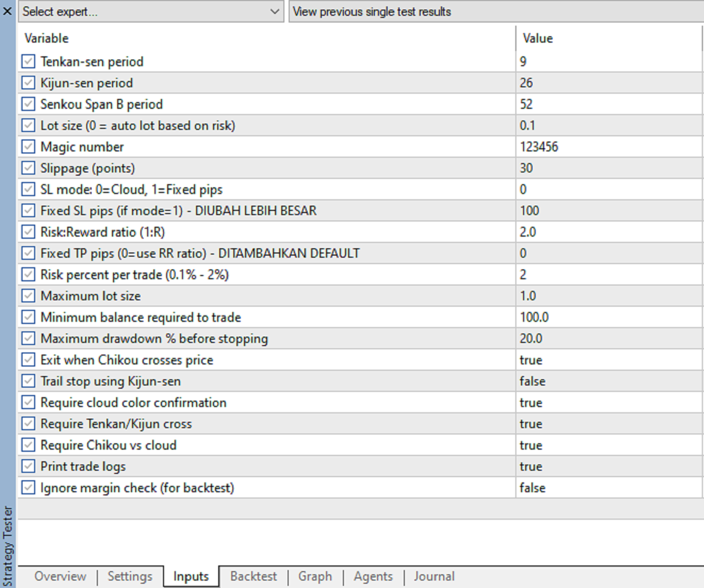Switch to the Journal tab
The width and height of the screenshot is (704, 588).
[434, 576]
